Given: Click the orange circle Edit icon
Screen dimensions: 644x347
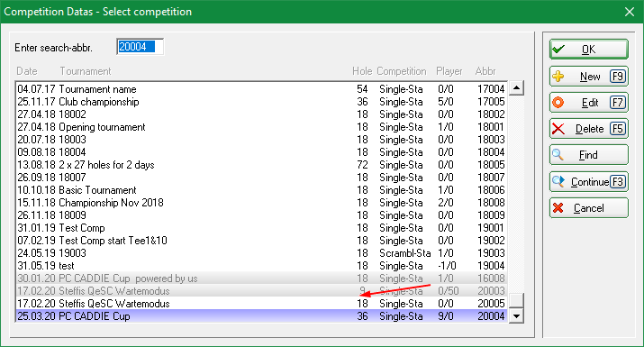Looking at the screenshot, I should [x=558, y=103].
